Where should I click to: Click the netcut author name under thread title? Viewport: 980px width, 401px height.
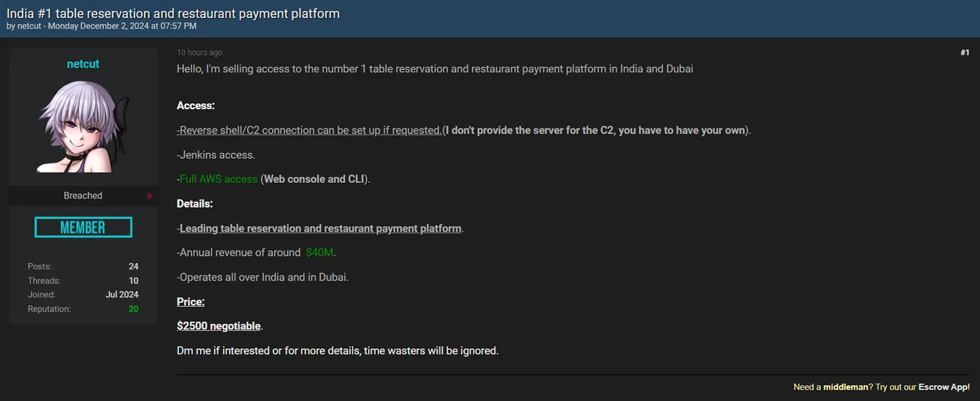click(x=29, y=26)
